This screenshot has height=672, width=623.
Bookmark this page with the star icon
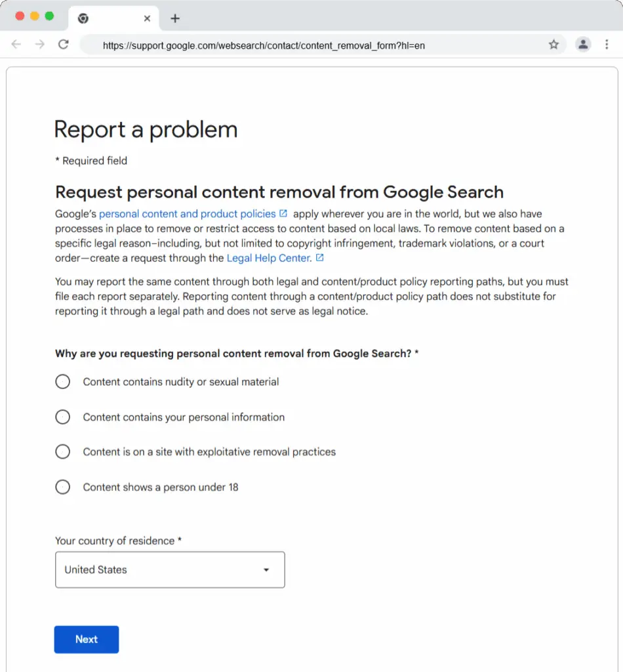553,45
